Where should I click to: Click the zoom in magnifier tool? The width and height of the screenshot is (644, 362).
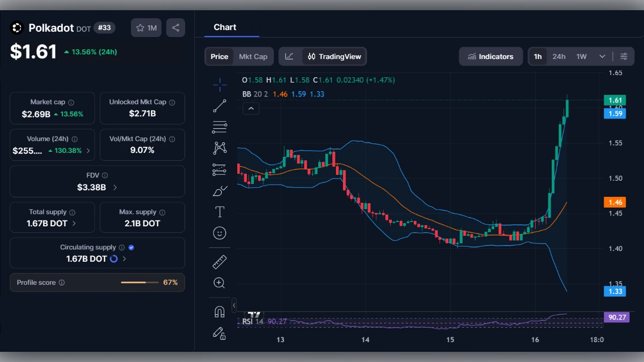219,283
